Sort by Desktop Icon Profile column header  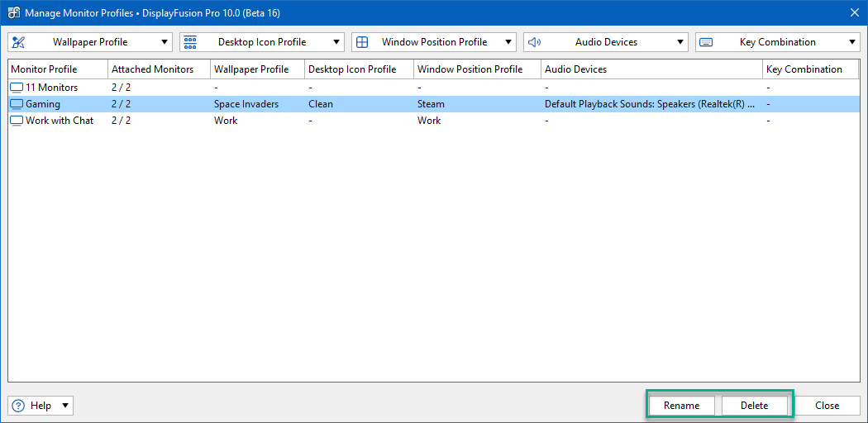click(x=359, y=69)
